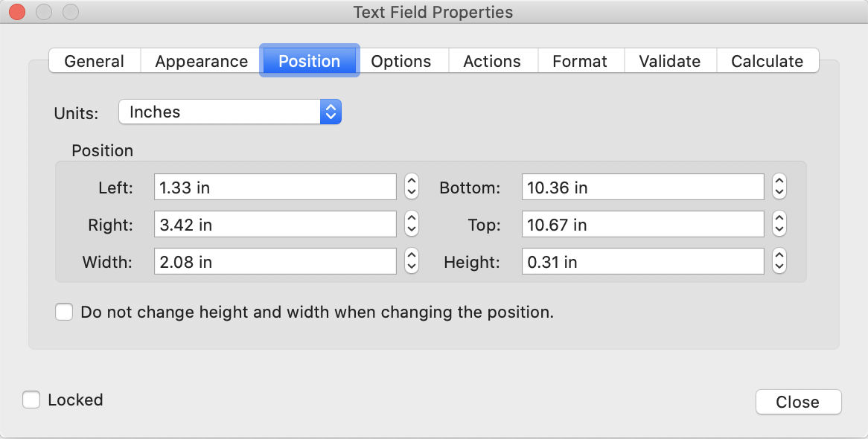Viewport: 868px width, 439px height.
Task: Select the Options tab
Action: click(x=402, y=62)
